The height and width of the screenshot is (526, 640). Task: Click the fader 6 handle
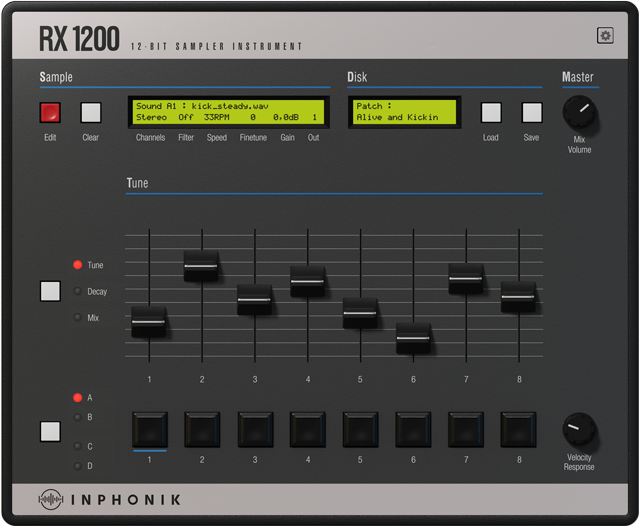[413, 338]
